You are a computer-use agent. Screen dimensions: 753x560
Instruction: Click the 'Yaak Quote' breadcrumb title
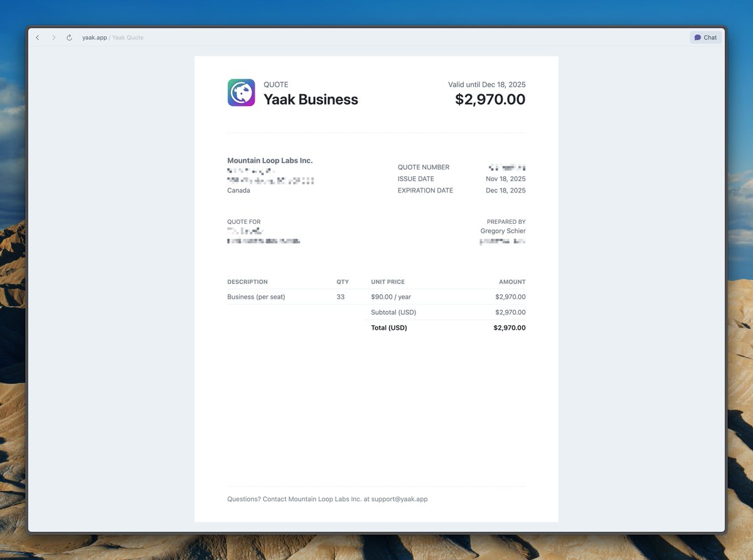(x=128, y=38)
